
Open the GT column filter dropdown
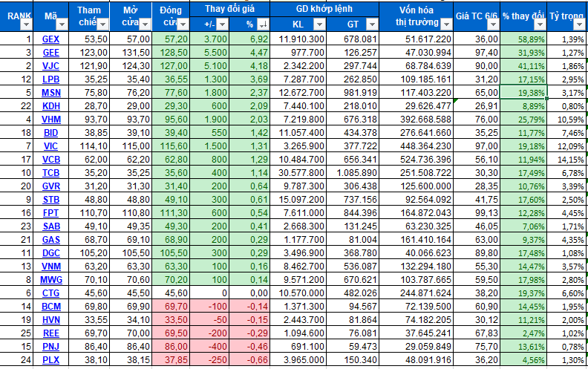pos(372,25)
